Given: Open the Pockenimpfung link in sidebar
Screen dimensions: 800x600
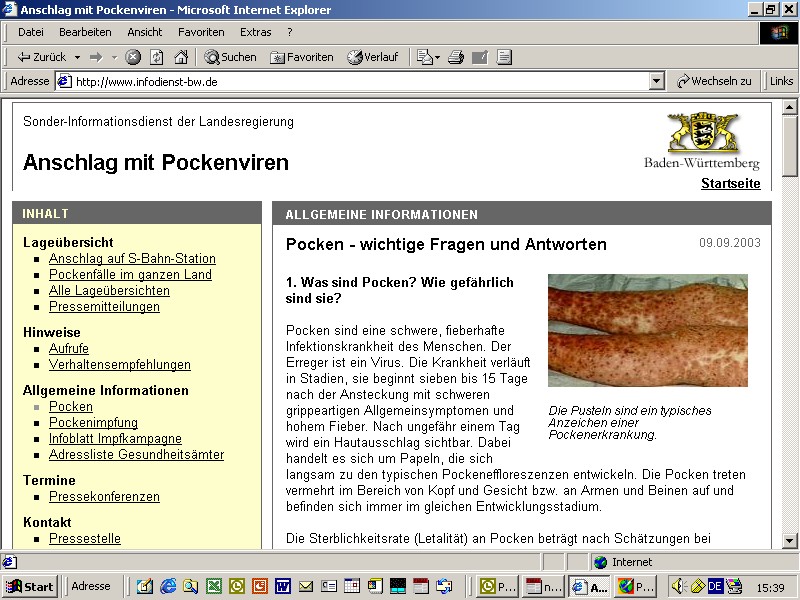Looking at the screenshot, I should [x=93, y=423].
